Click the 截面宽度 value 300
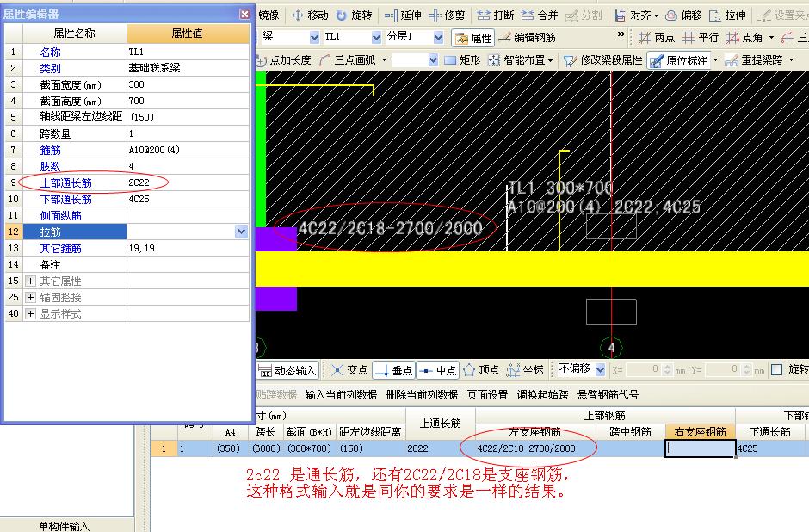Screen dimensions: 809x532 (x=188, y=84)
